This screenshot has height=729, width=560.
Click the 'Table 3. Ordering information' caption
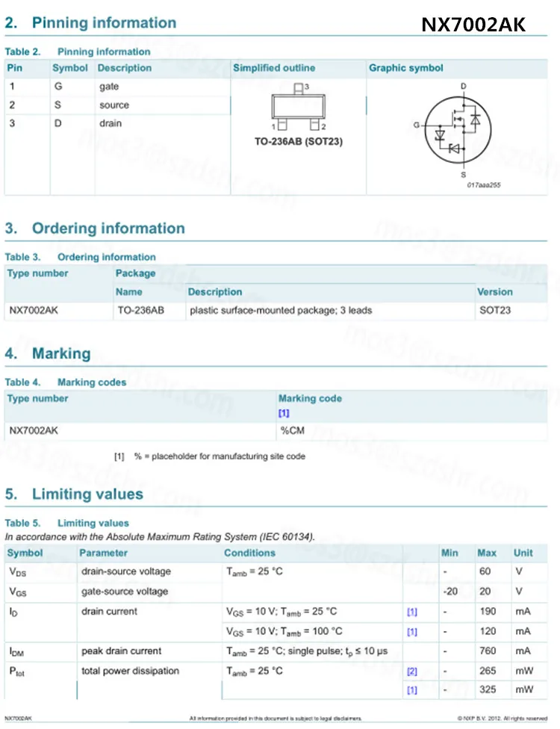(x=81, y=257)
